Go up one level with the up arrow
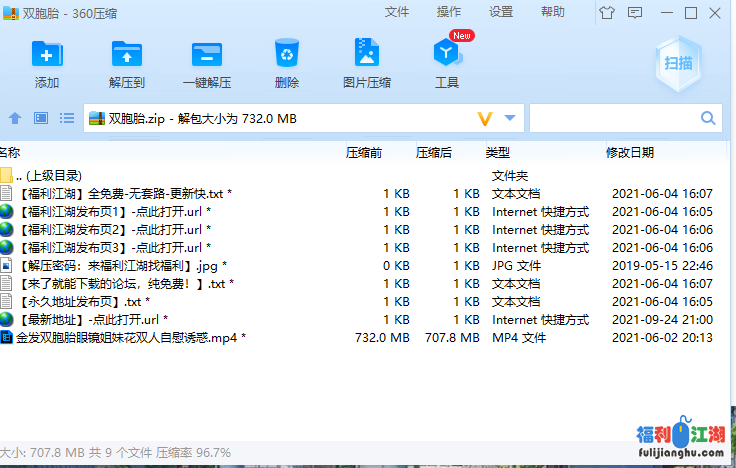The height and width of the screenshot is (468, 736). [15, 118]
